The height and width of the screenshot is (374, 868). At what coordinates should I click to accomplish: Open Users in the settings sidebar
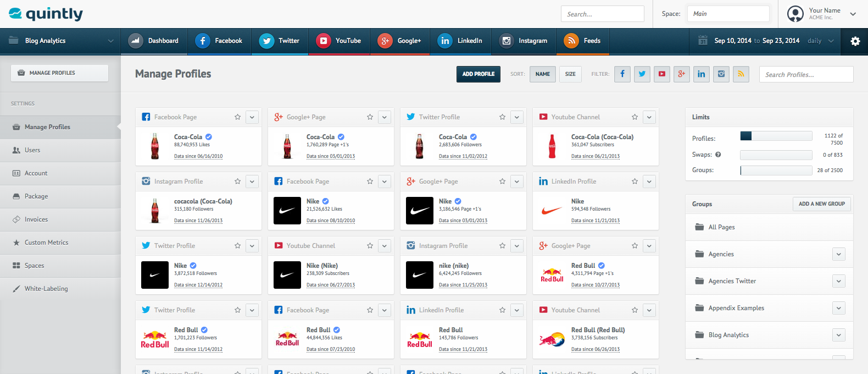point(60,150)
